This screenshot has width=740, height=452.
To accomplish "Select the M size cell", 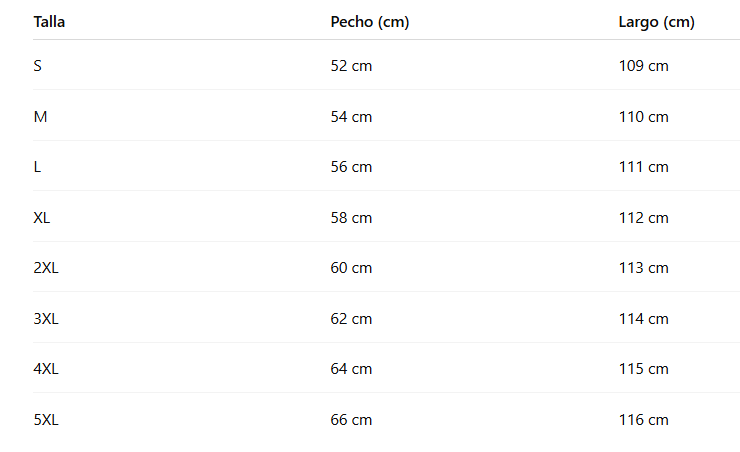I will pyautogui.click(x=41, y=117).
